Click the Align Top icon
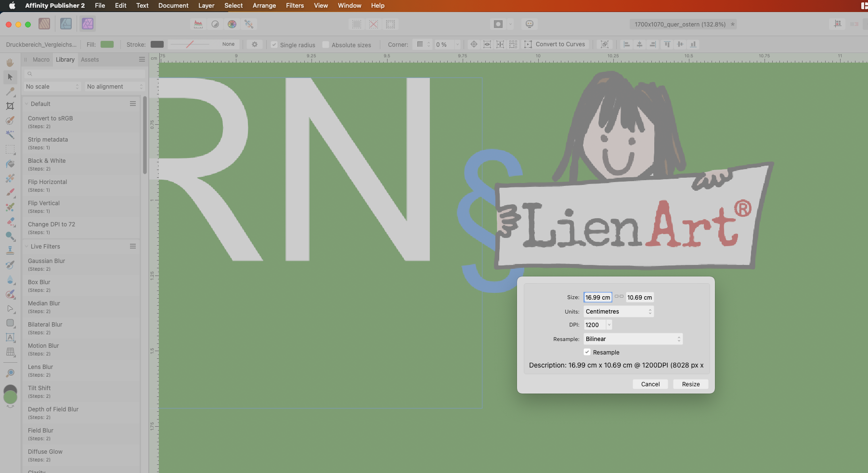Viewport: 868px width, 473px height. [x=667, y=44]
